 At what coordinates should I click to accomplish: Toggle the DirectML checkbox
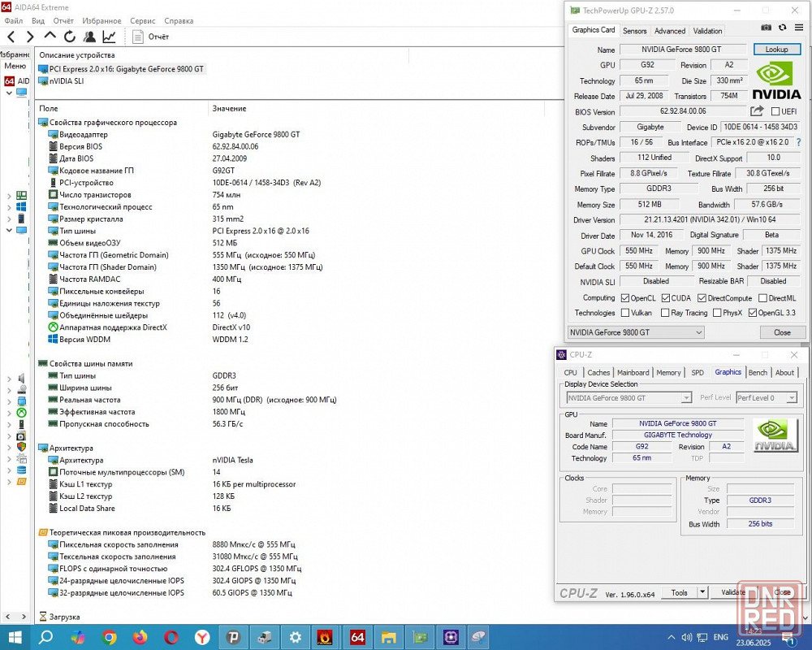coord(762,298)
